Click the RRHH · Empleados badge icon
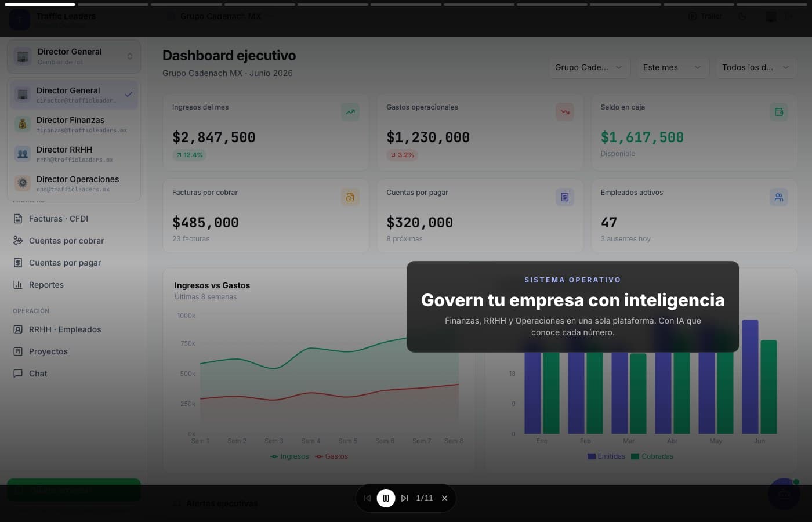This screenshot has width=812, height=522. click(18, 329)
